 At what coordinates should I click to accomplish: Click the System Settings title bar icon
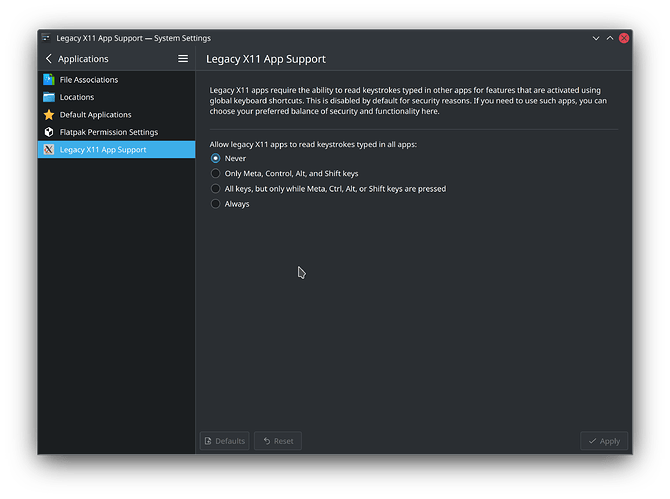[46, 38]
